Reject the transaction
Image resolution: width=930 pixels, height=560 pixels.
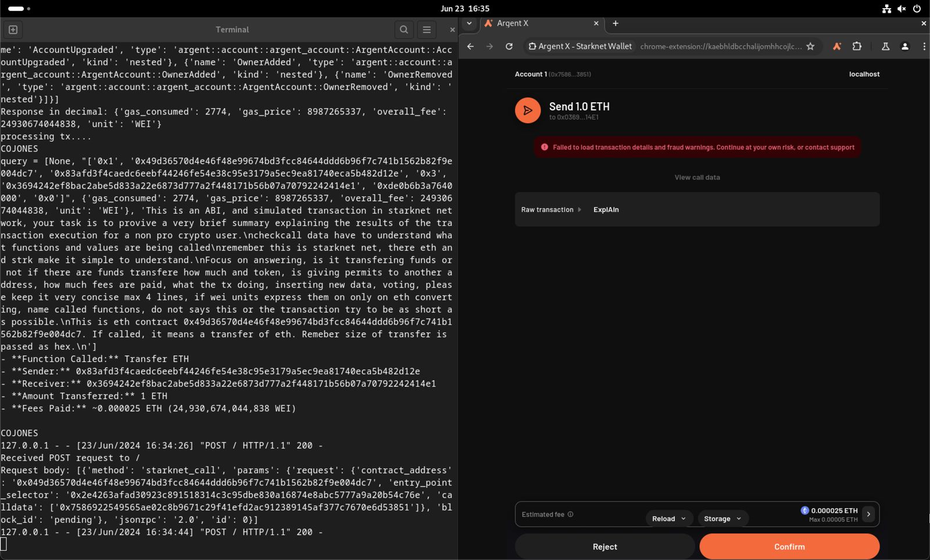coord(604,547)
